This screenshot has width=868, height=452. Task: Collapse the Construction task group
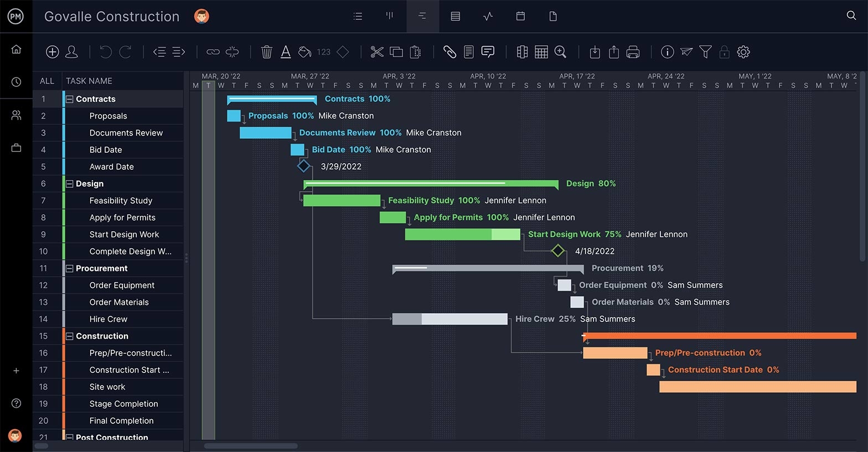[70, 336]
